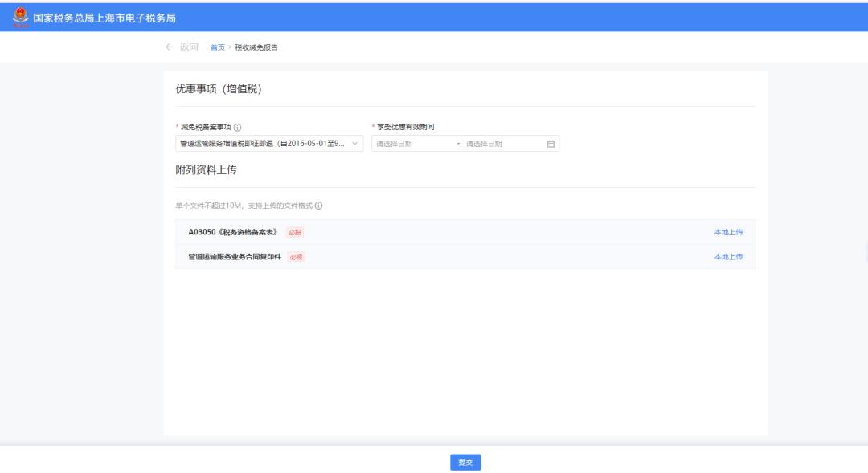Click the national tax emblem logo
This screenshot has height=473, width=868.
point(20,17)
